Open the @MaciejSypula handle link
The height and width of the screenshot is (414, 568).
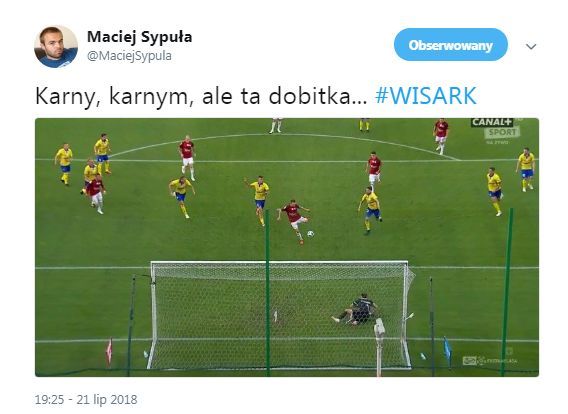click(129, 56)
